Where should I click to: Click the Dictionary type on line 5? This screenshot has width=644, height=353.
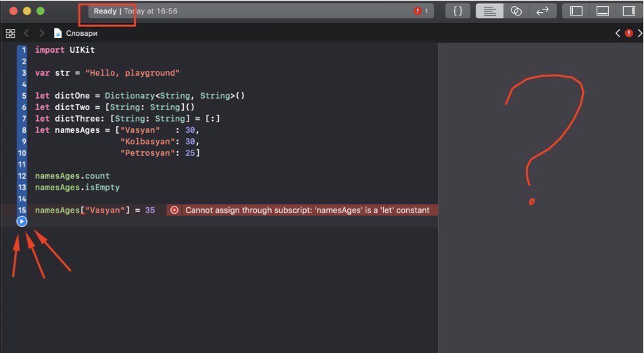130,96
